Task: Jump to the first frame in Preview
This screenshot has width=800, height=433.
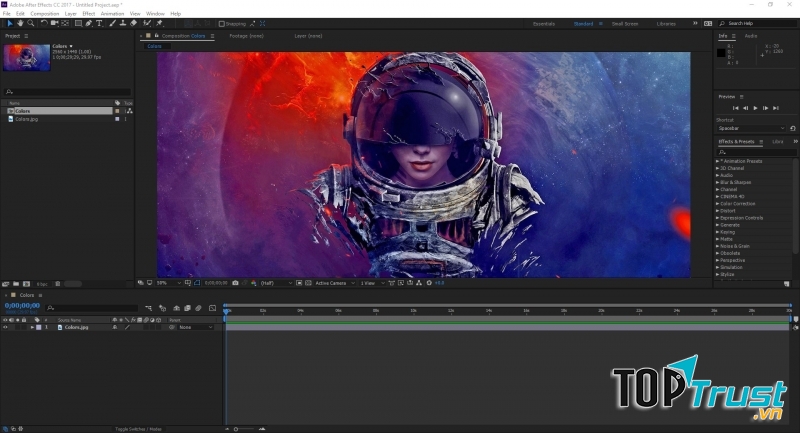Action: [735, 108]
